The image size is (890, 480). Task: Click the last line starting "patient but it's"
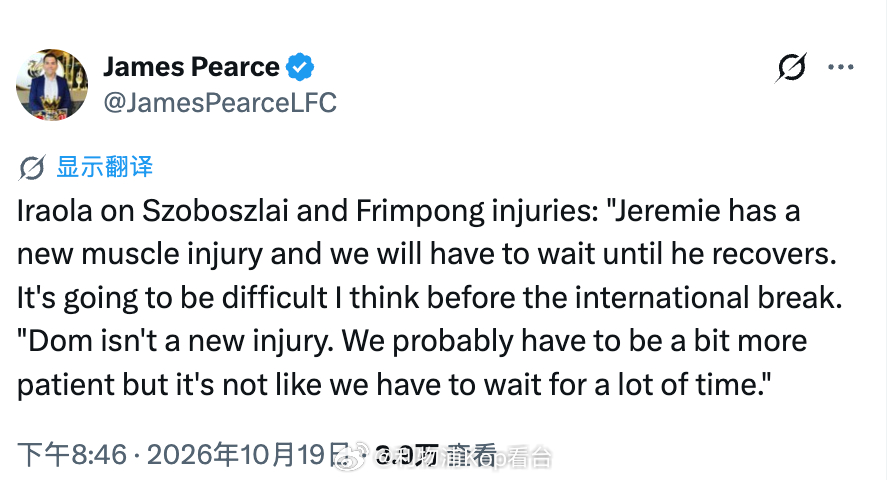394,385
